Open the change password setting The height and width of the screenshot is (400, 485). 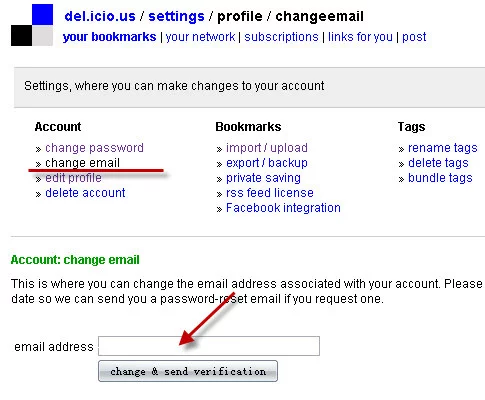(94, 148)
